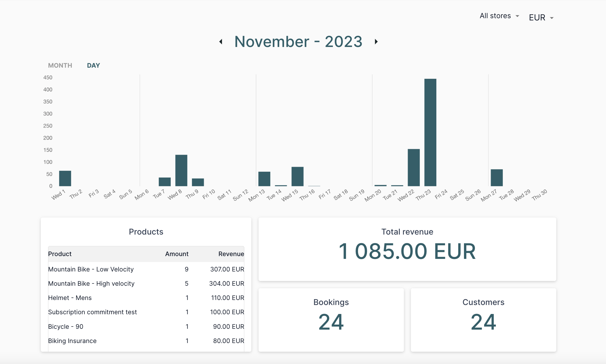Click the left arrow to view October 2023
Image resolution: width=606 pixels, height=364 pixels.
click(221, 41)
